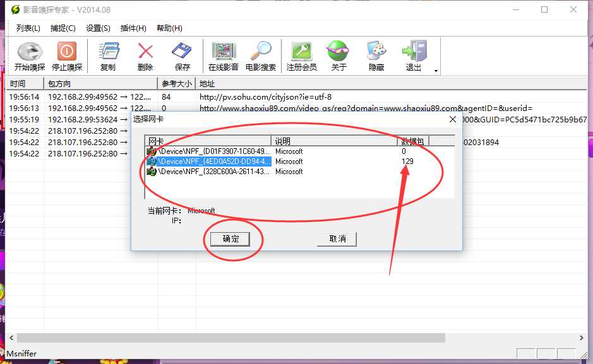The height and width of the screenshot is (364, 593).
Task: Click the 关于 about icon
Action: coord(338,52)
